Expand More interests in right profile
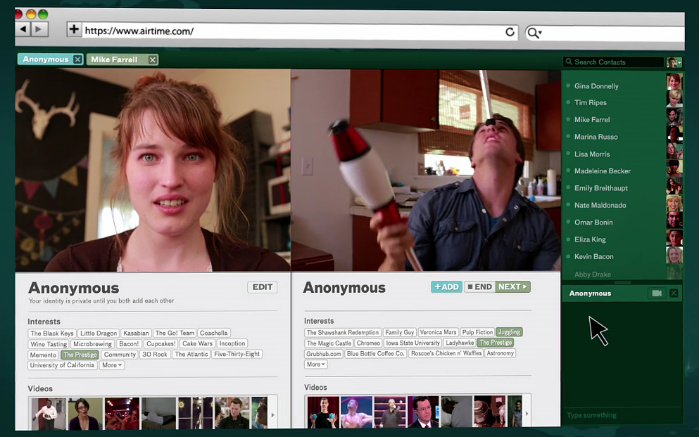 [x=315, y=364]
